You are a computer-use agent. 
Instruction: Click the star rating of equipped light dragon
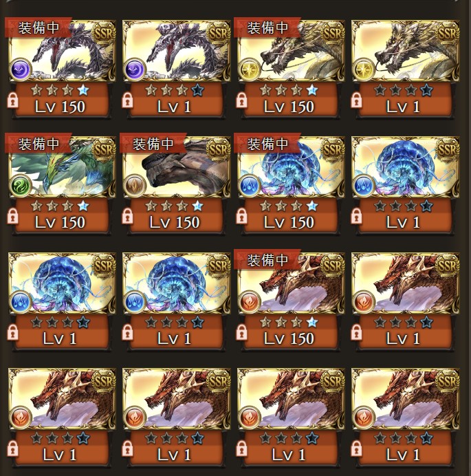coord(289,90)
